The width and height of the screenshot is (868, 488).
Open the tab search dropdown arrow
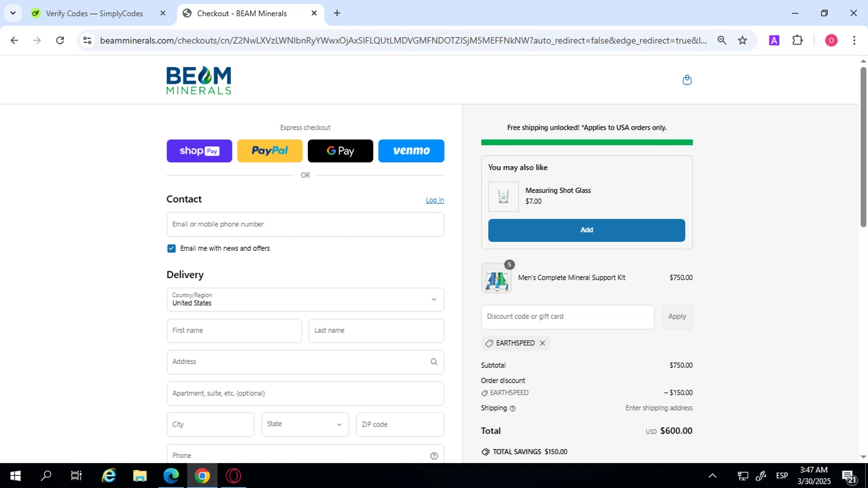[x=13, y=13]
